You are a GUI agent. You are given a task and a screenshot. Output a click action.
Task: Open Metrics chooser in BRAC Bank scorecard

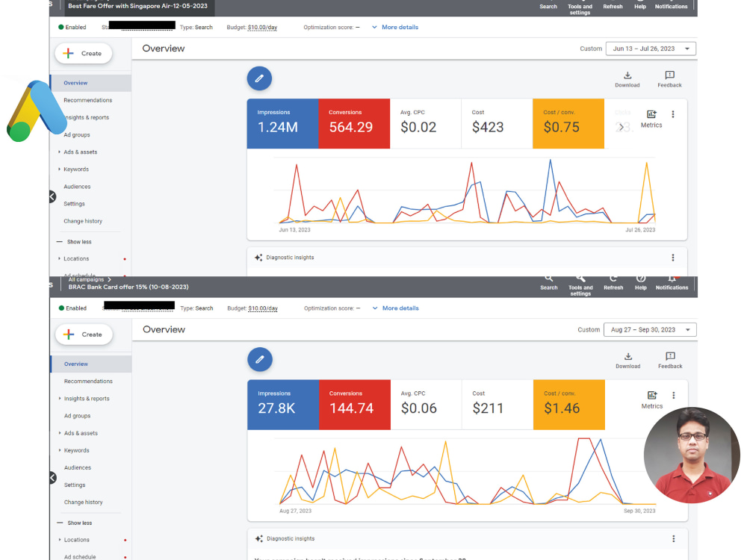[x=651, y=400]
